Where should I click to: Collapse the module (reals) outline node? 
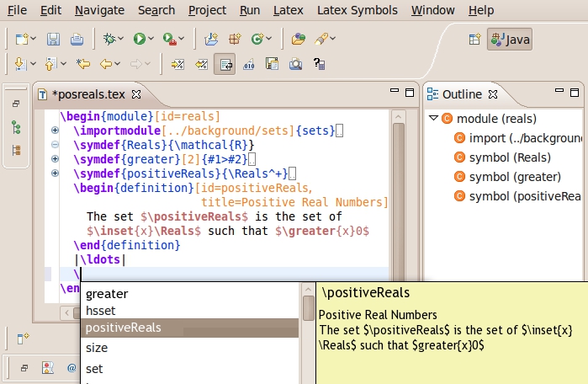[433, 118]
